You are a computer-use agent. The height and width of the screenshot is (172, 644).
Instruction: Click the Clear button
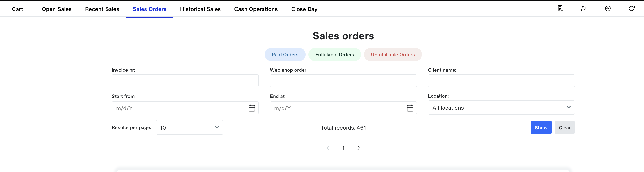point(564,128)
